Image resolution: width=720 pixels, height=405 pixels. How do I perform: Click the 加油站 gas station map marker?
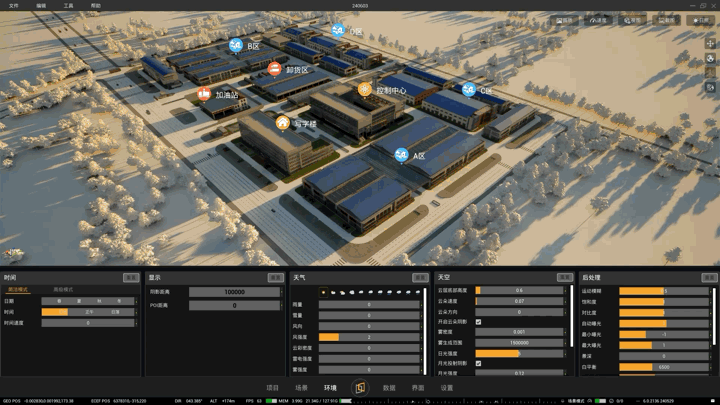204,94
